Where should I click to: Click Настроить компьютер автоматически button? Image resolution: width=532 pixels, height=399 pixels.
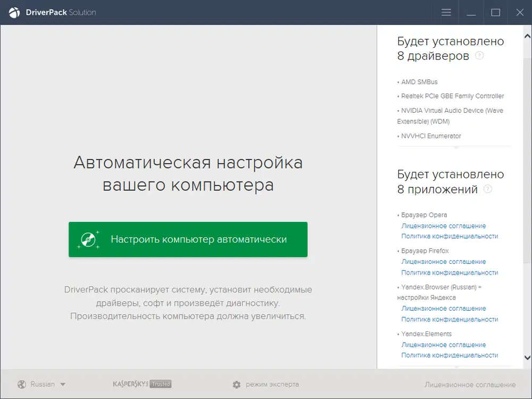click(x=188, y=239)
